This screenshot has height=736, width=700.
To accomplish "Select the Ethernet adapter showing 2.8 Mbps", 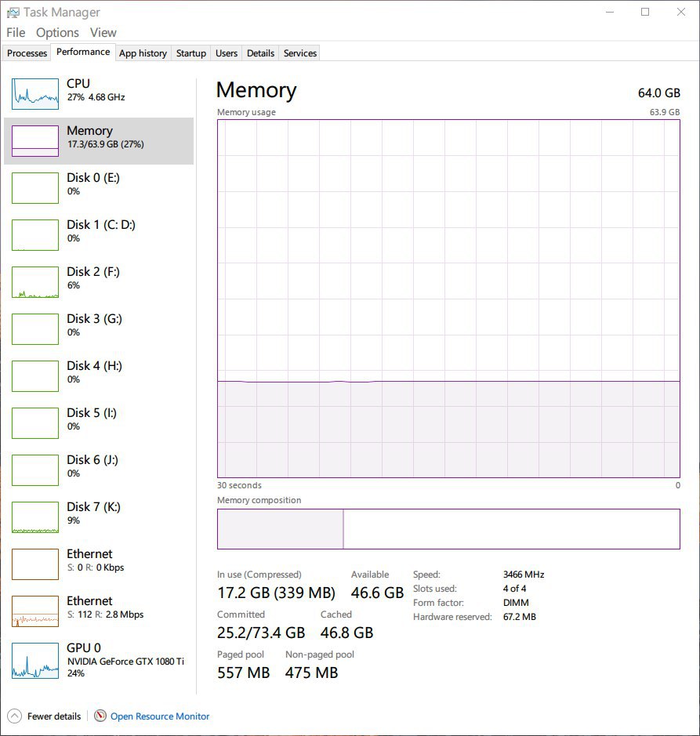I will pyautogui.click(x=99, y=611).
